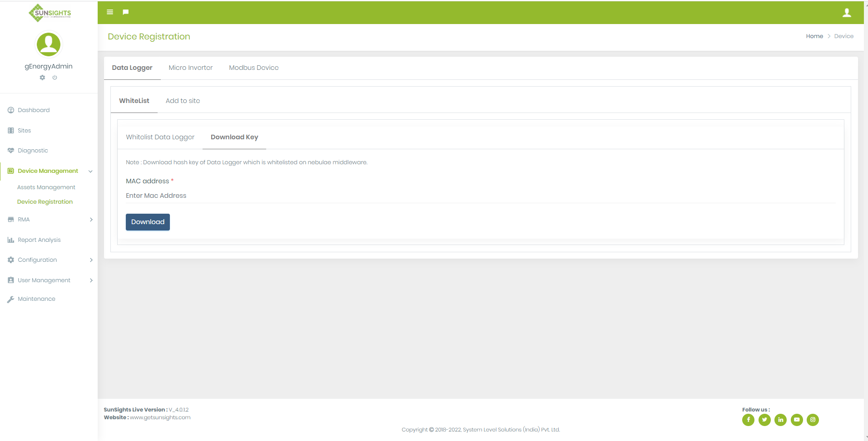
Task: Click the Maintenance wrench icon
Action: pyautogui.click(x=10, y=299)
